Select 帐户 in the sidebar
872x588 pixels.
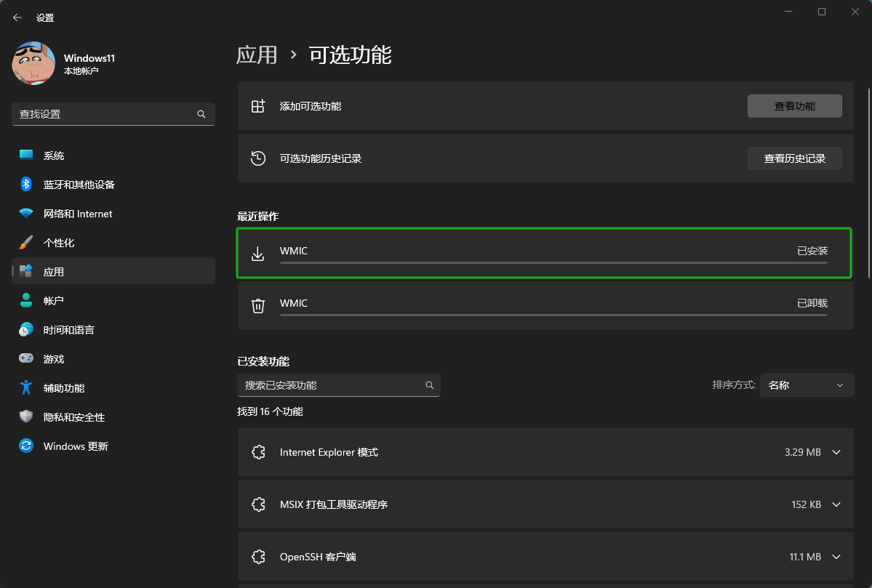tap(54, 301)
